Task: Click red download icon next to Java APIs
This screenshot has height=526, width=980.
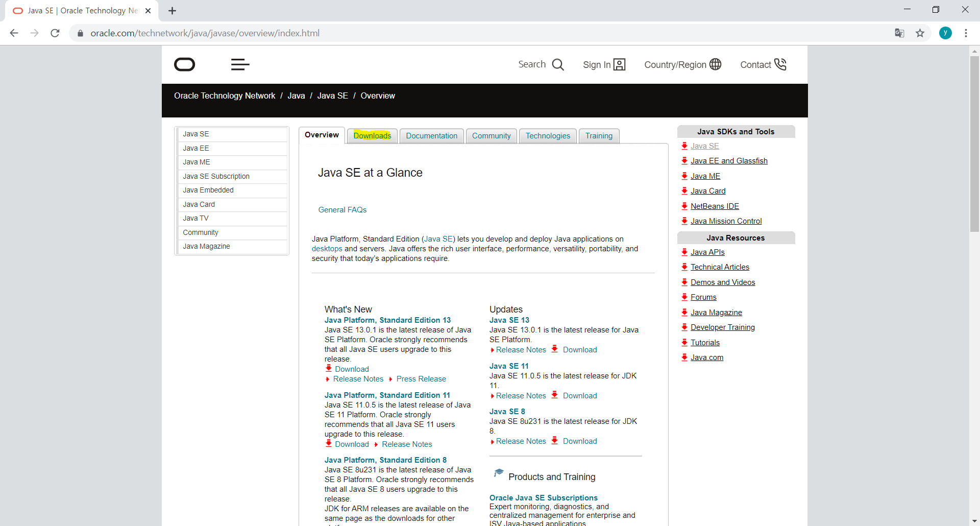Action: [684, 252]
